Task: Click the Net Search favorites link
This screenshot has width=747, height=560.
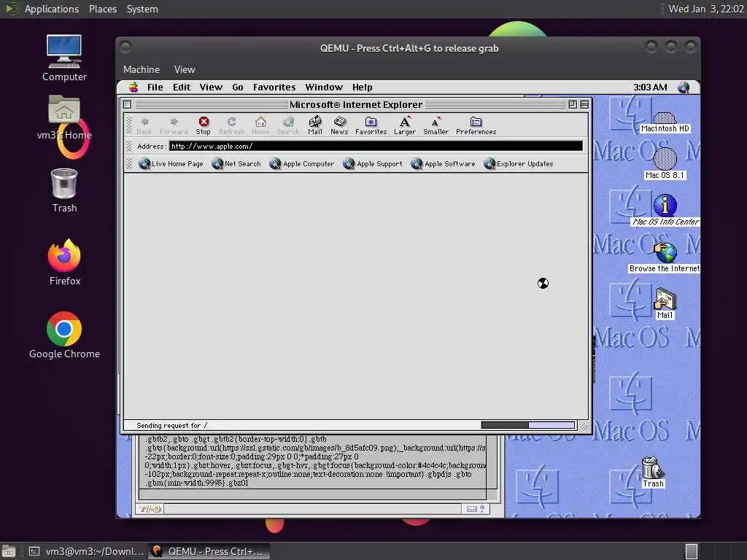Action: [x=236, y=164]
